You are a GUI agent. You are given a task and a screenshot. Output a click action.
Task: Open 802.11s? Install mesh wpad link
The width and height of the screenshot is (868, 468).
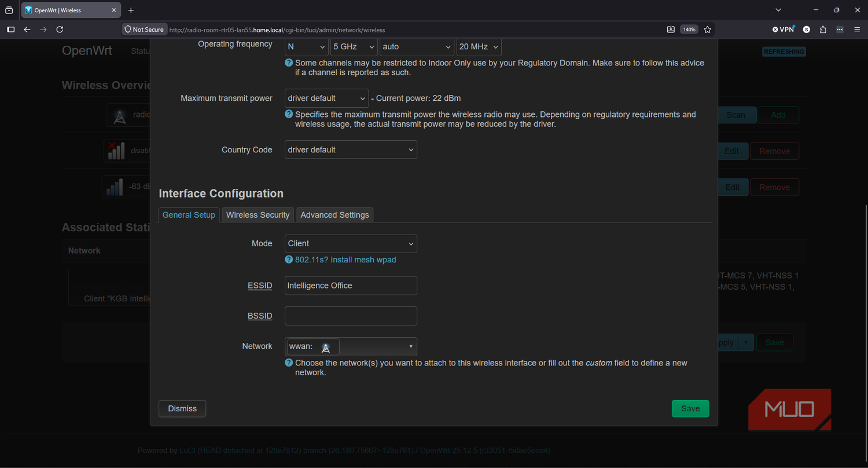click(x=345, y=259)
